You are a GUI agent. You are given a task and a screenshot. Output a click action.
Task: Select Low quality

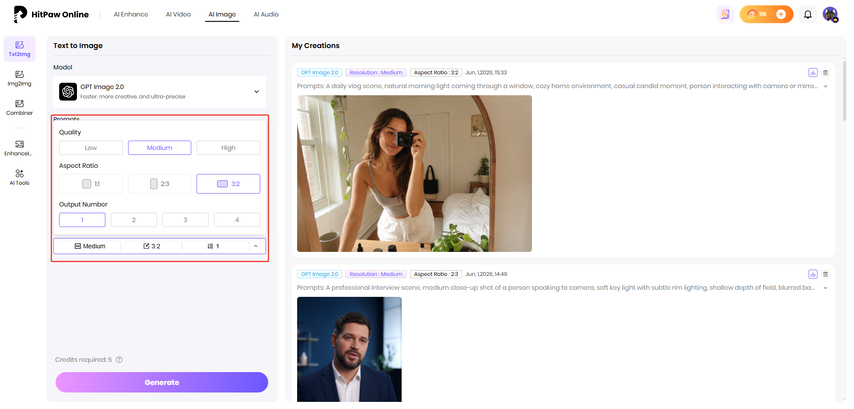(91, 148)
